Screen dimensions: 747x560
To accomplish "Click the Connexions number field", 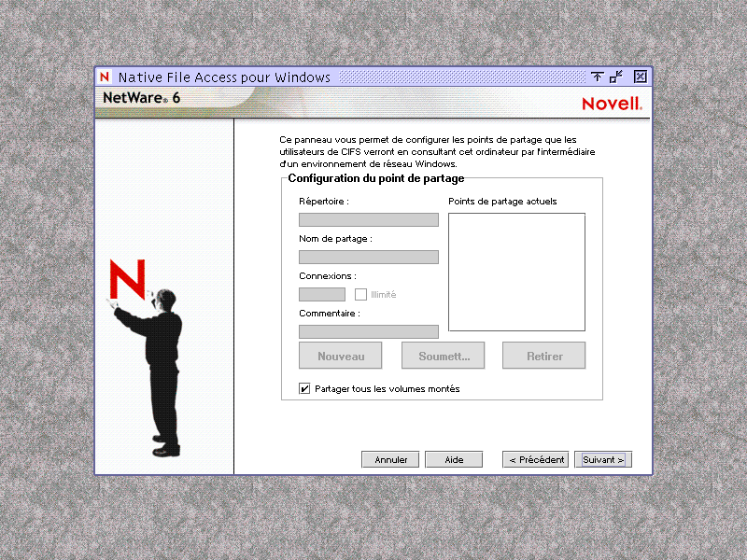I will pos(322,294).
